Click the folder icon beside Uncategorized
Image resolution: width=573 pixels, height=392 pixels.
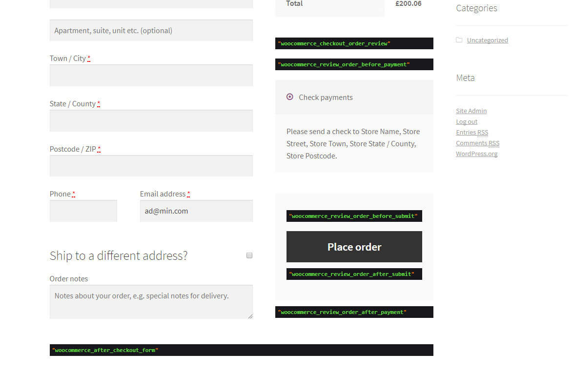coord(459,40)
